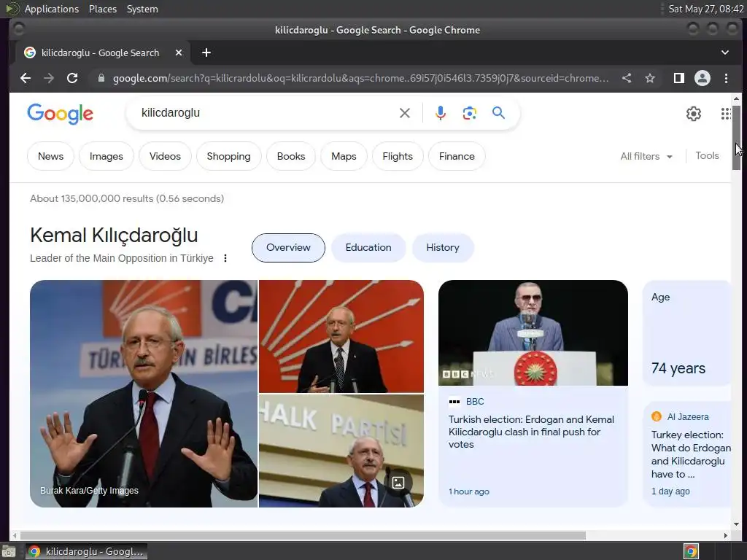Filter results by Flights
The height and width of the screenshot is (560, 747).
(398, 156)
